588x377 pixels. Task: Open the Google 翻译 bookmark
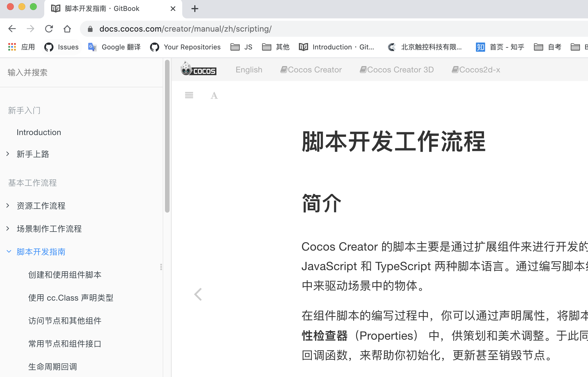click(114, 47)
